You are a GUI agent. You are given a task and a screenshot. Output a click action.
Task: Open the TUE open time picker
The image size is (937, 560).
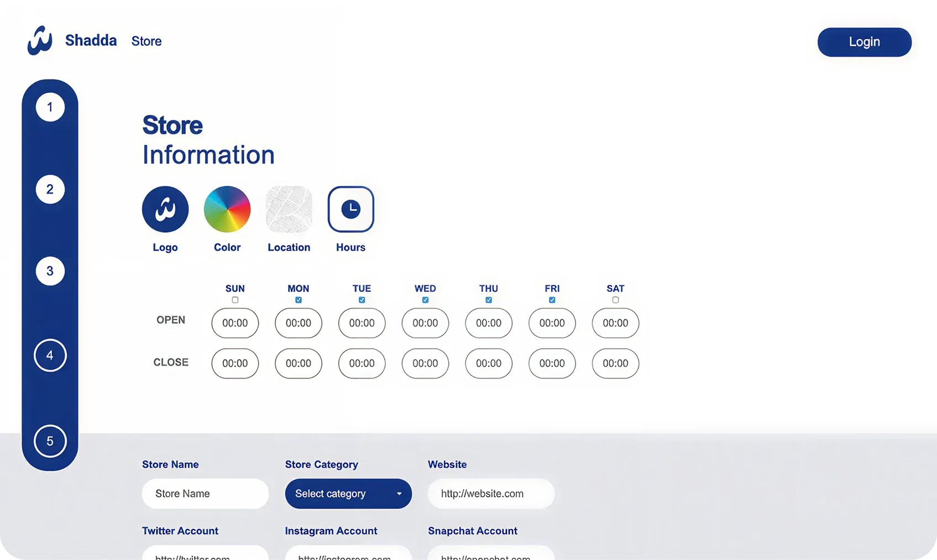362,323
